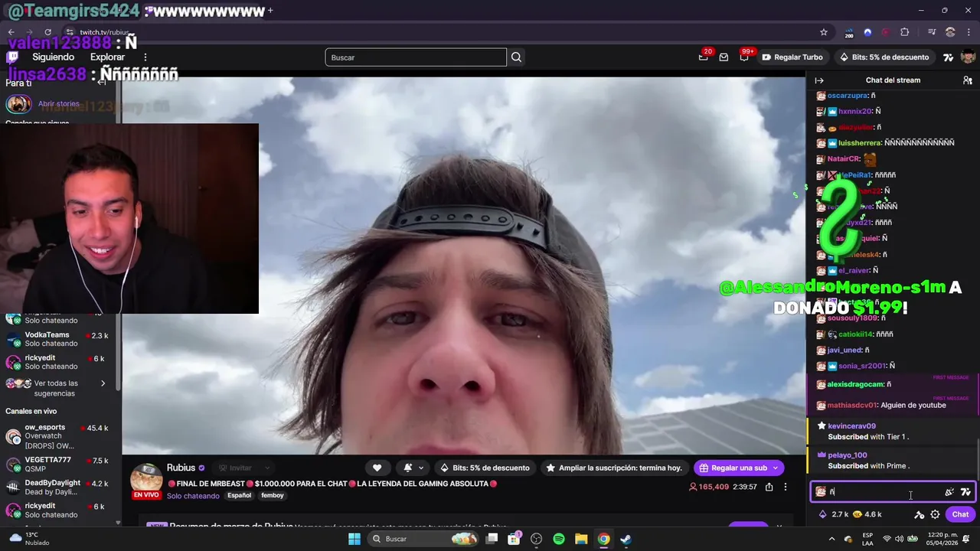
Task: Expand Ver todas las sugerencias
Action: tap(60, 388)
